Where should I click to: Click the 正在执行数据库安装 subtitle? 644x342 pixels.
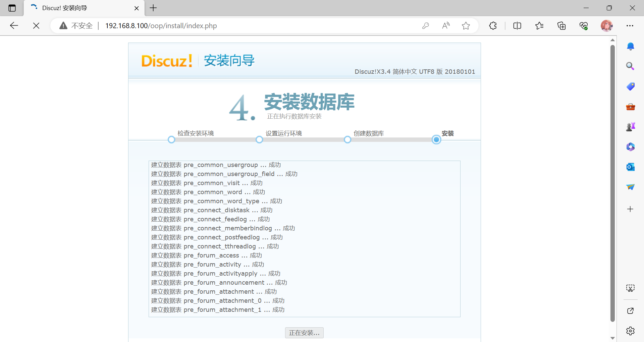[x=294, y=116]
